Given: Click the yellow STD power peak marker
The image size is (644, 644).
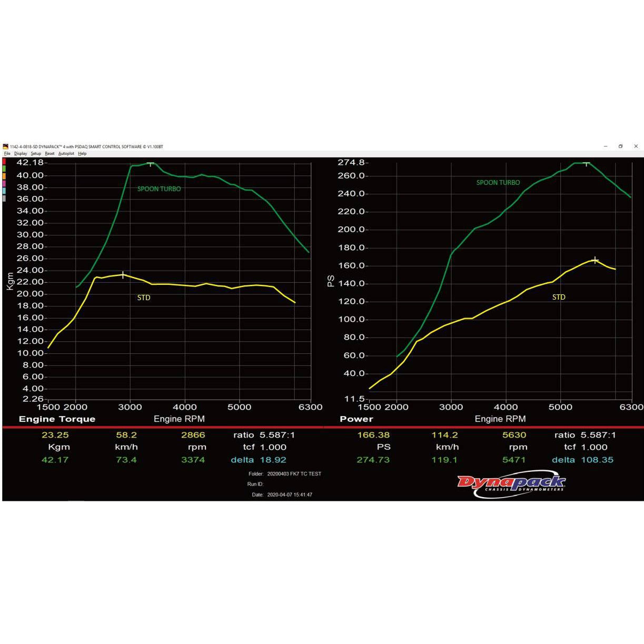Looking at the screenshot, I should coord(595,260).
